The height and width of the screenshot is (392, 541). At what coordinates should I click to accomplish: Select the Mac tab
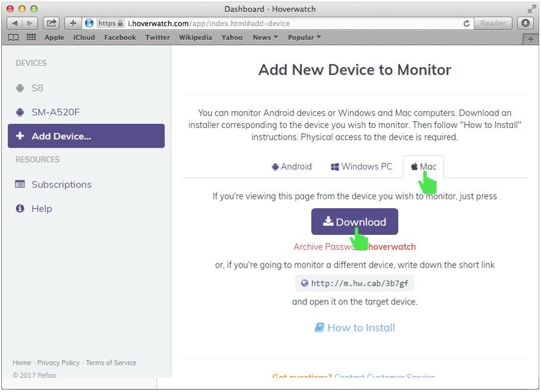point(423,167)
